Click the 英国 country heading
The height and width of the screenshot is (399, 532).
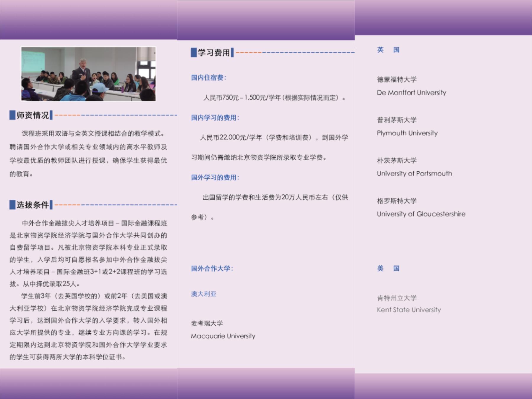[x=388, y=50]
